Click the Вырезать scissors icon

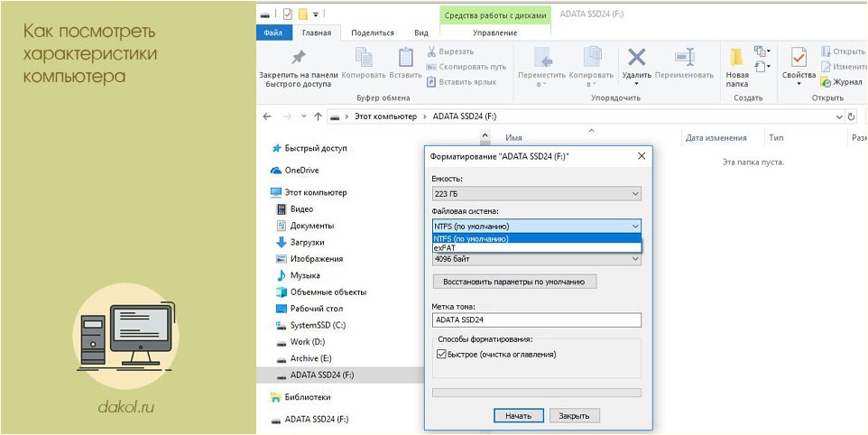coord(432,51)
